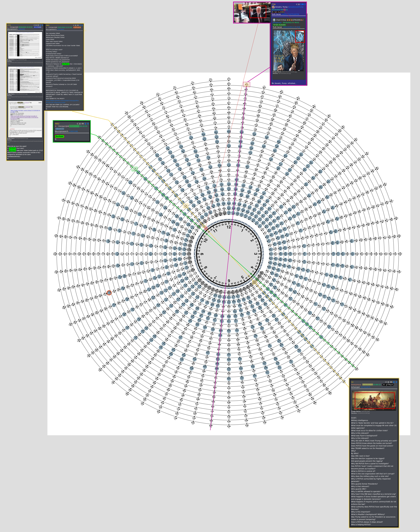Click glasses view icon on post 4952
The height and width of the screenshot is (532, 420).
[83, 124]
